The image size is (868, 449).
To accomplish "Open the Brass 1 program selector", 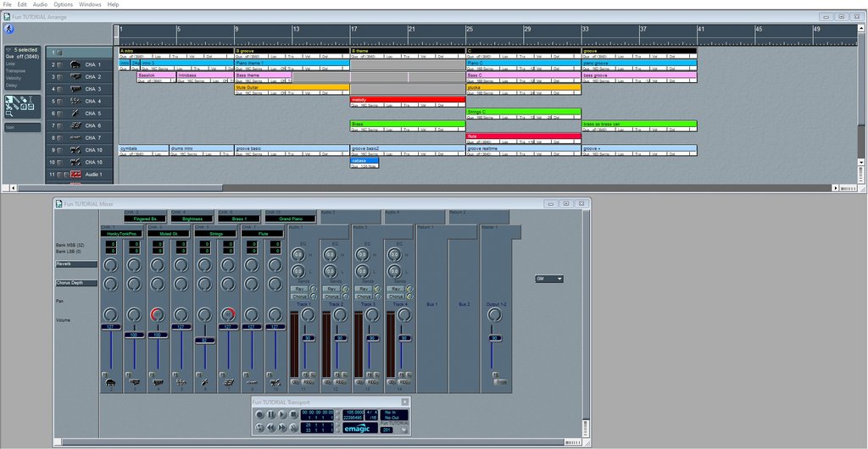I will (x=238, y=219).
